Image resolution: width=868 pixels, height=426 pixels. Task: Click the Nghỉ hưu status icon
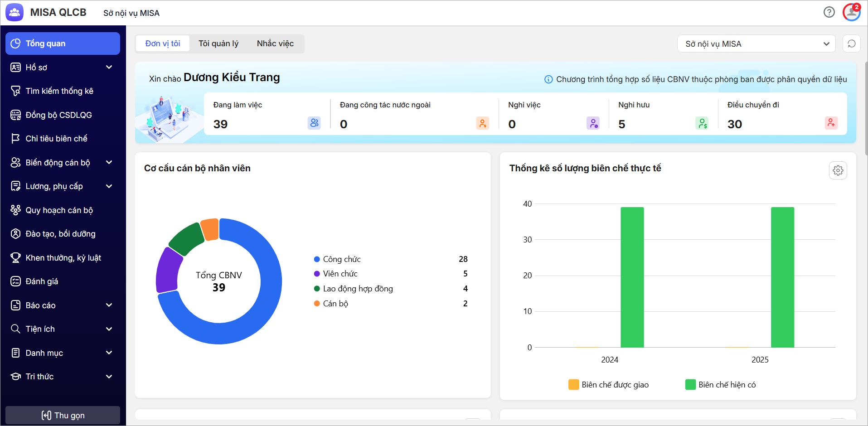pyautogui.click(x=702, y=123)
